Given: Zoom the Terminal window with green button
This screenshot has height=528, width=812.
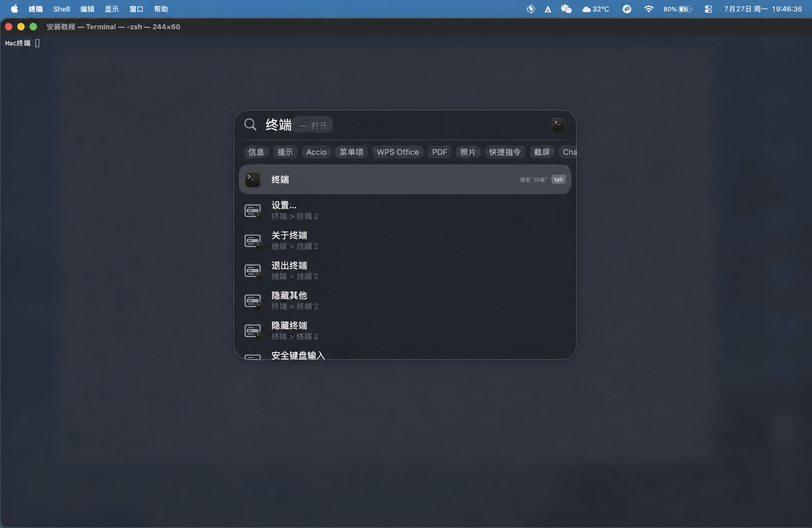Looking at the screenshot, I should [33, 27].
